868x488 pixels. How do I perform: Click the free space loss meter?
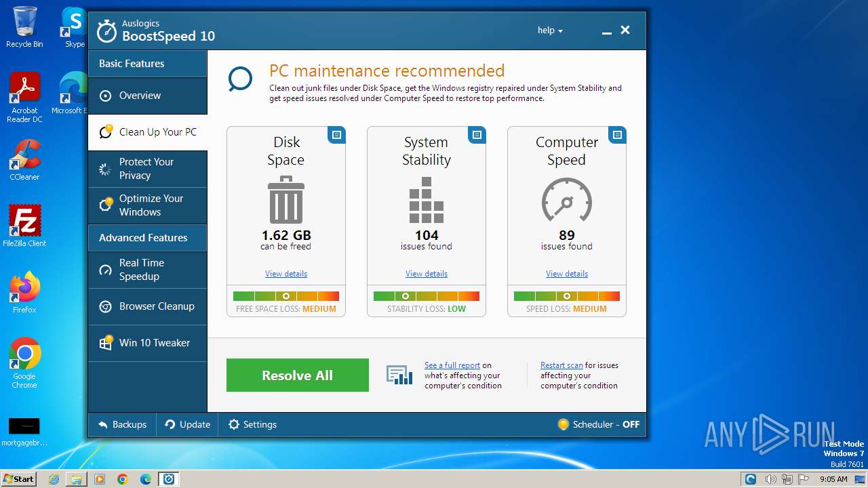tap(286, 296)
